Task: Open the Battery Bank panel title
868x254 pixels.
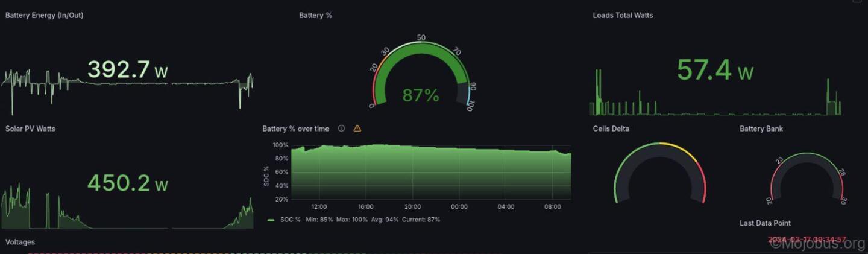Action: click(761, 129)
